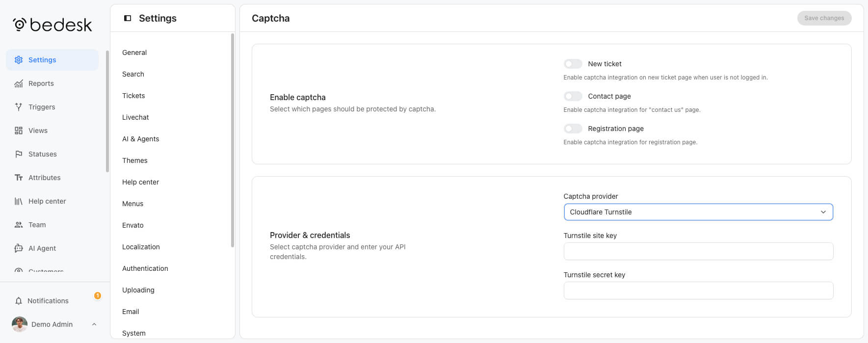Open the Captcha provider dropdown

[698, 212]
